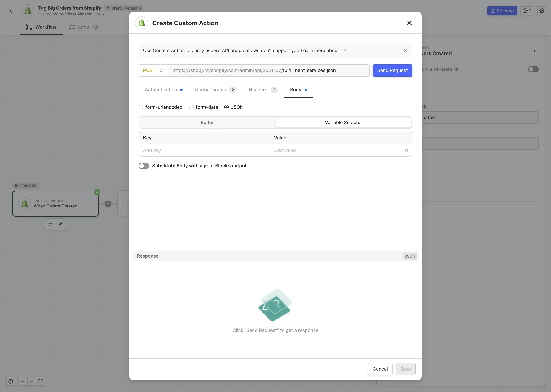Toggle the end-users switch in side panel

[533, 69]
